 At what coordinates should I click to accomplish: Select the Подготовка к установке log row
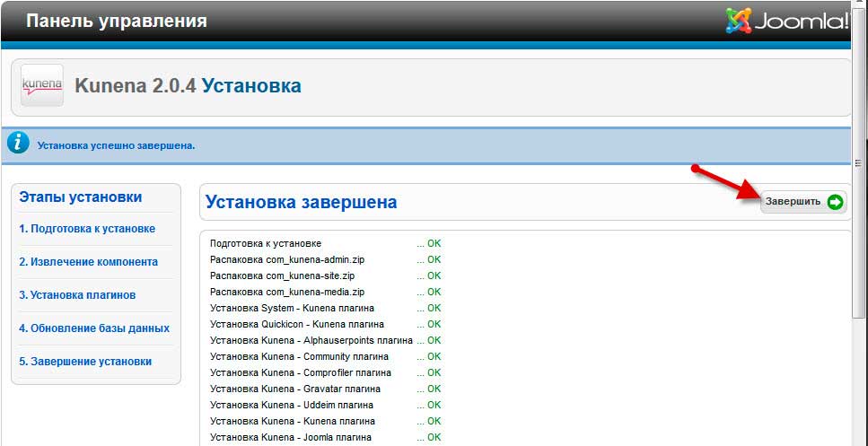click(x=326, y=243)
